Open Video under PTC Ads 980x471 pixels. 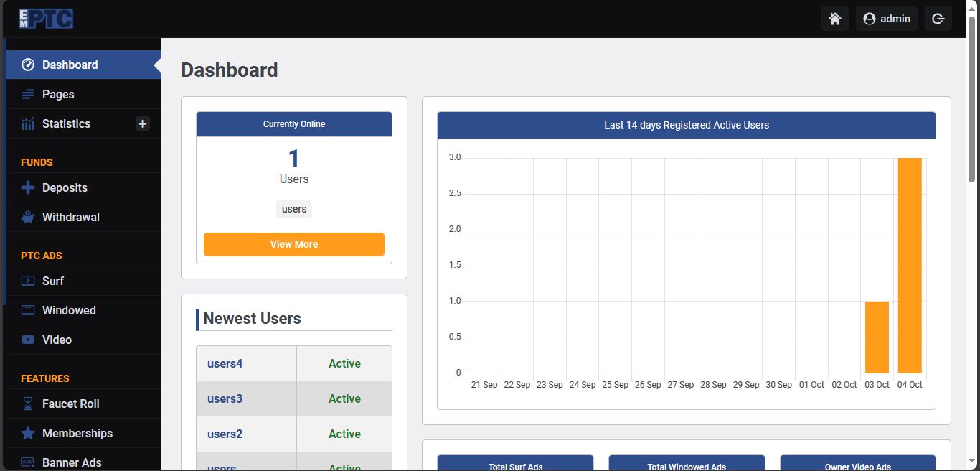83,340
